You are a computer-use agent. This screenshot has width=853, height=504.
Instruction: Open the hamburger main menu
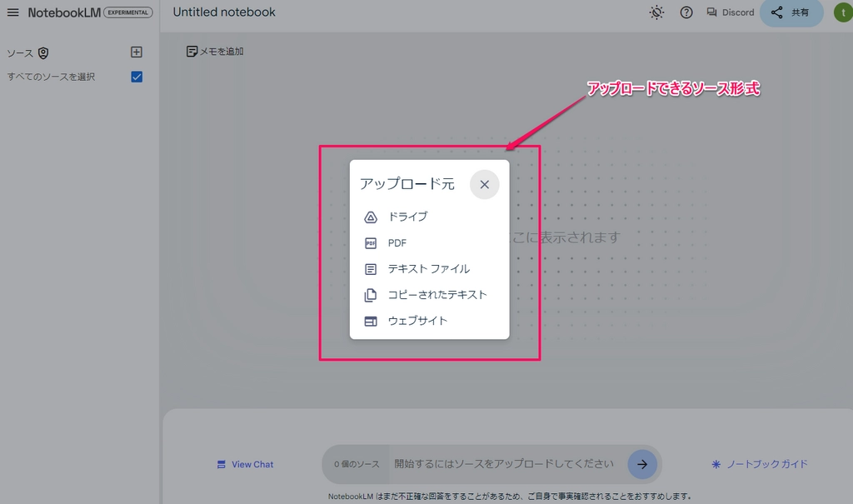click(12, 12)
